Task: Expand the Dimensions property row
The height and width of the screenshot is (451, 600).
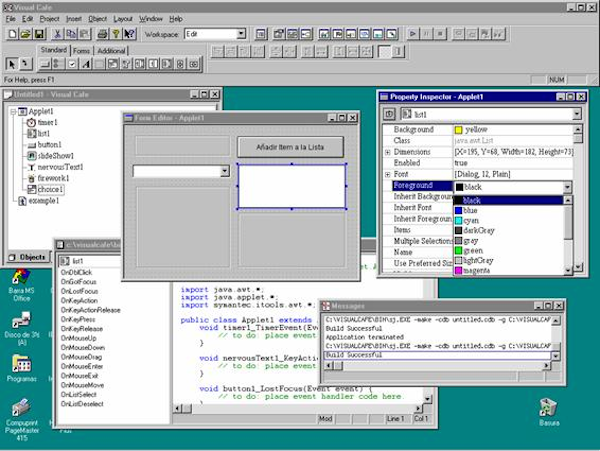Action: click(388, 152)
